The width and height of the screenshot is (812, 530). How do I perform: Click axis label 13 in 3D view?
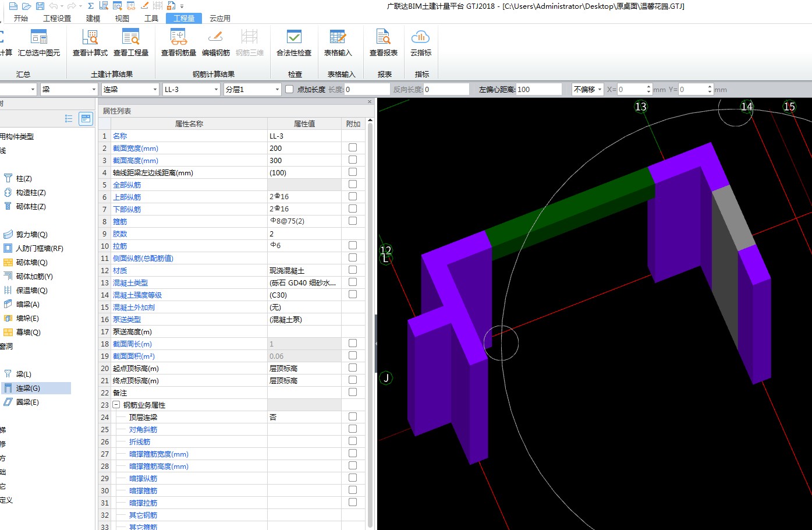pyautogui.click(x=641, y=107)
